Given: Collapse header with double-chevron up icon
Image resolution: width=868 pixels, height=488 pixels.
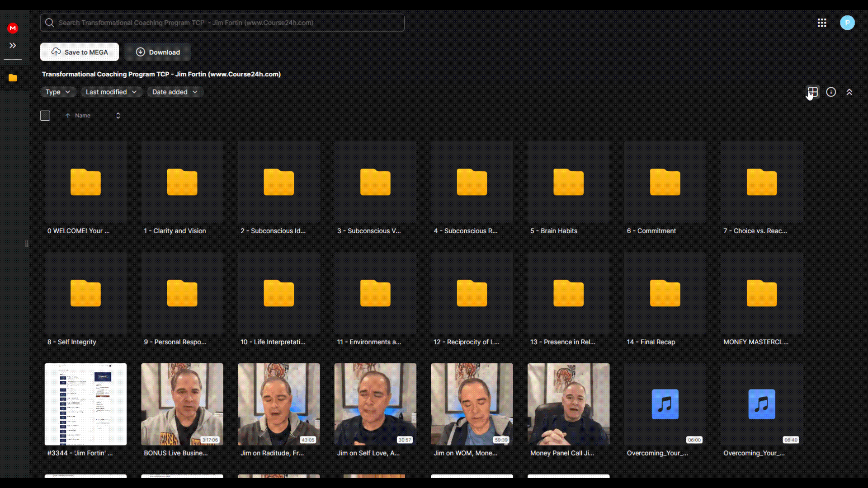Looking at the screenshot, I should click(849, 92).
